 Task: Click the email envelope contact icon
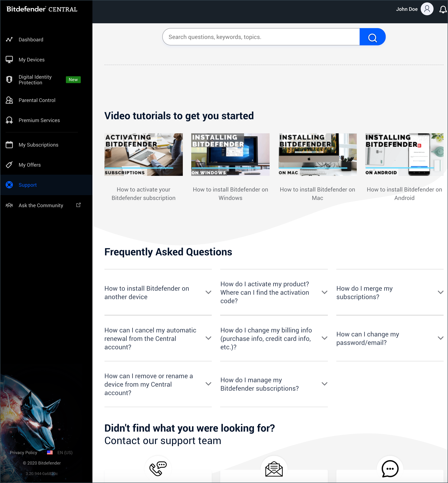(x=274, y=469)
